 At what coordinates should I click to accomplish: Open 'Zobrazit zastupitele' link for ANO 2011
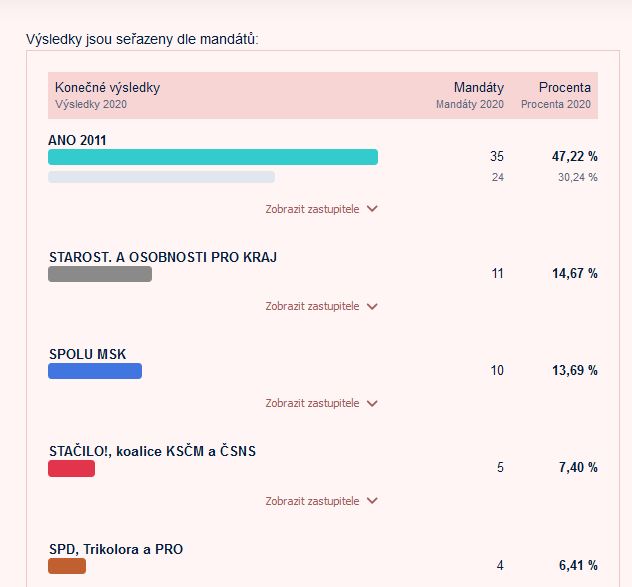coord(312,210)
